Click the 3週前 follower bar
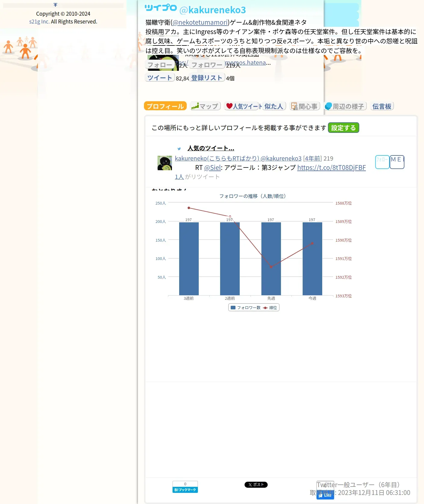 (x=189, y=259)
